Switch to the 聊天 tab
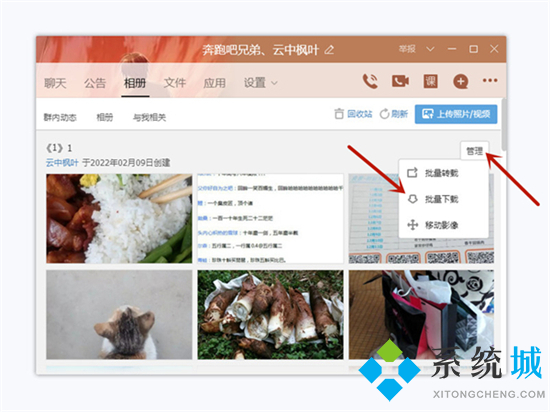Viewport: 550px width, 412px height. pos(55,83)
